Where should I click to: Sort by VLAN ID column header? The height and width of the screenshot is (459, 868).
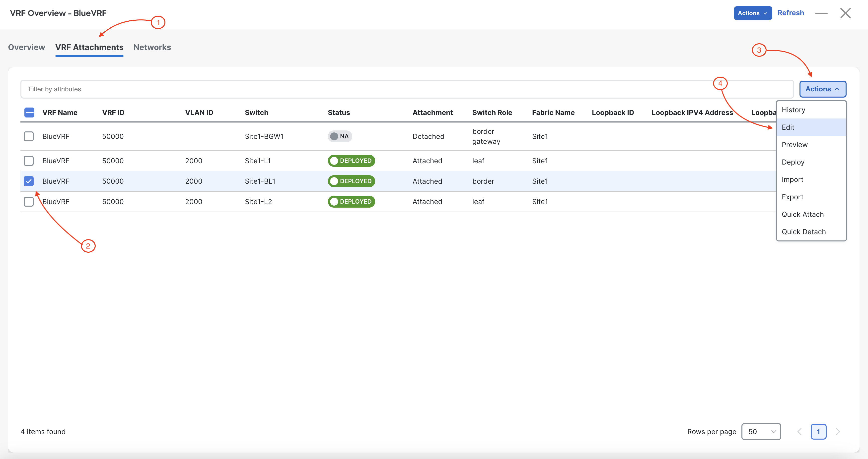(x=199, y=113)
